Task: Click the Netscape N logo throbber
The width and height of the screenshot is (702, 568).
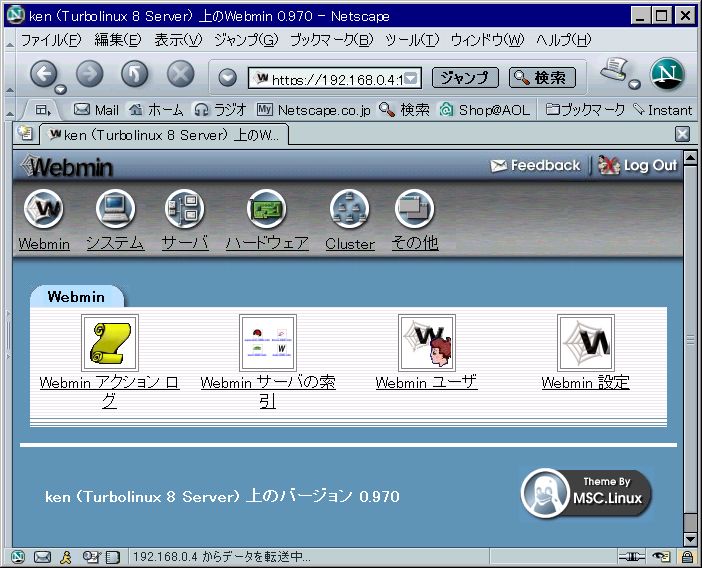Action: [x=667, y=74]
